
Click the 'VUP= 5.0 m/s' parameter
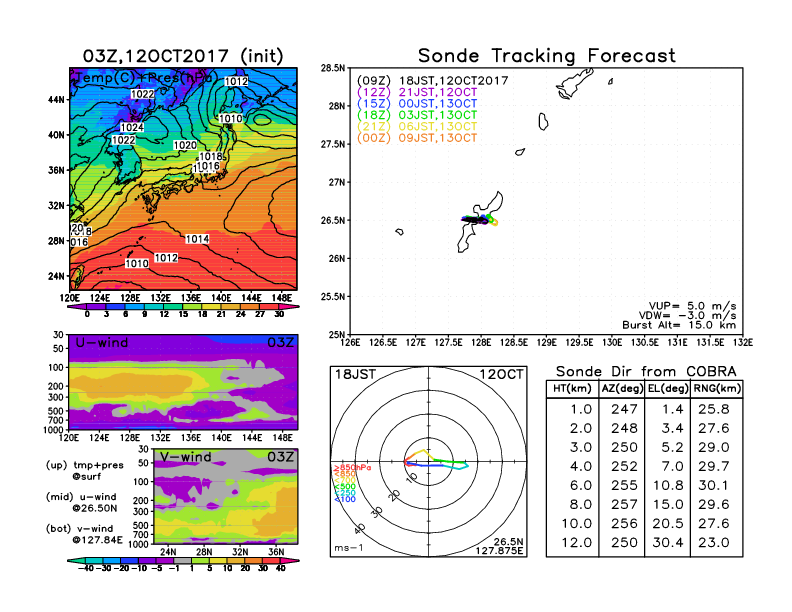pyautogui.click(x=692, y=306)
